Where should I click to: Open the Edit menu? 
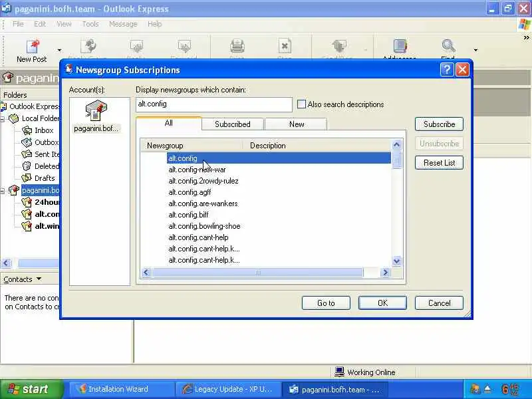tap(40, 24)
